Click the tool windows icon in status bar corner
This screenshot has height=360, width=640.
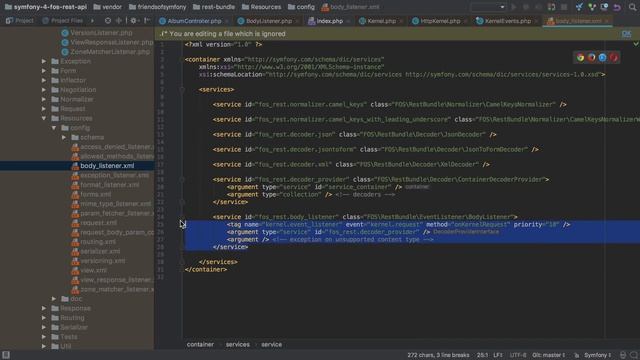(6, 355)
